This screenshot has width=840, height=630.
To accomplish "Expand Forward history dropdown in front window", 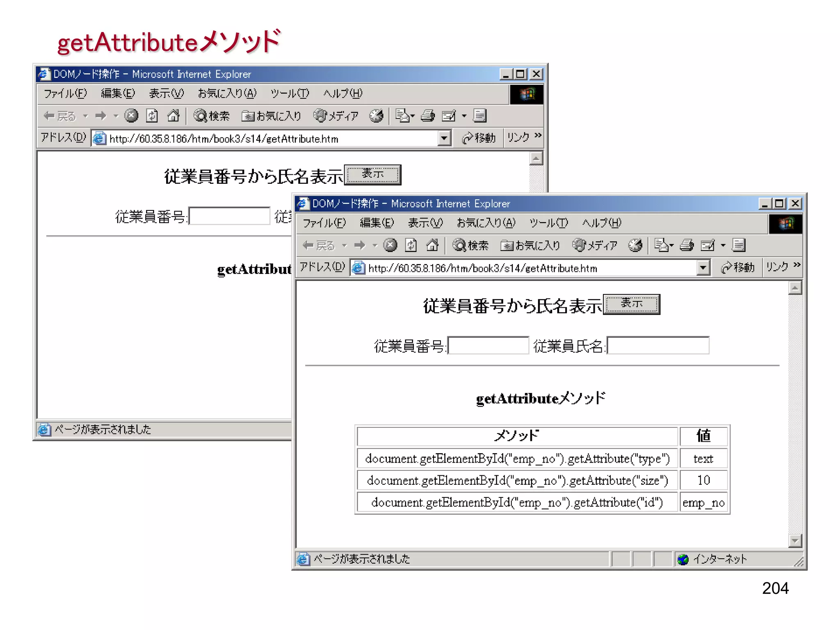I will point(374,246).
